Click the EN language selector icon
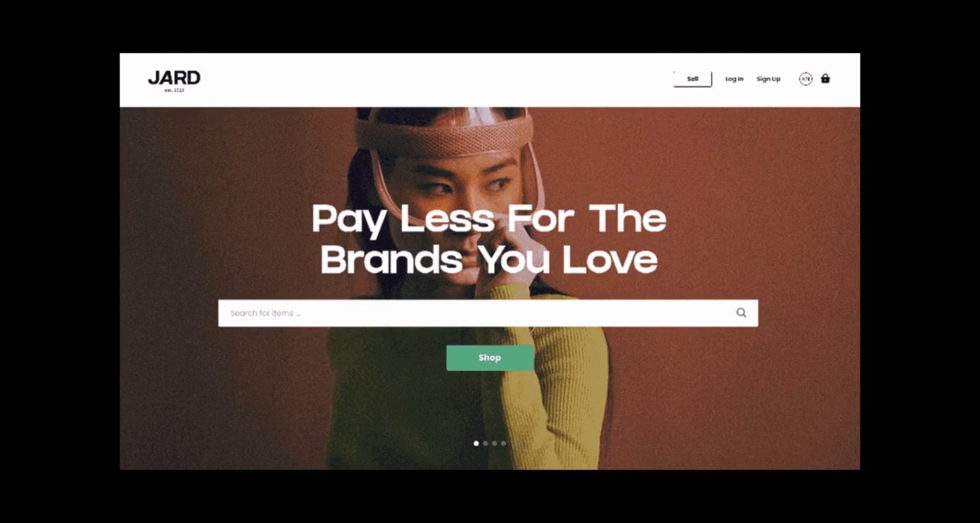The height and width of the screenshot is (523, 980). click(x=805, y=78)
